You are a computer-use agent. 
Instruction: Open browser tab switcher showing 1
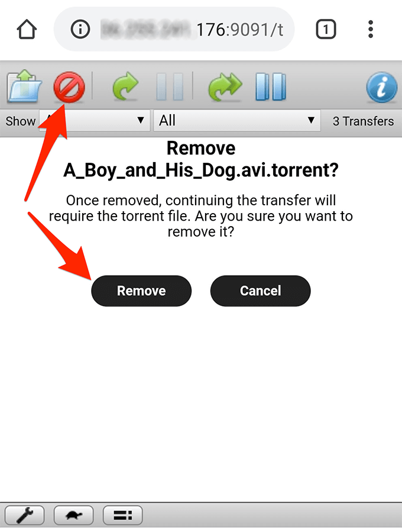pos(326,29)
